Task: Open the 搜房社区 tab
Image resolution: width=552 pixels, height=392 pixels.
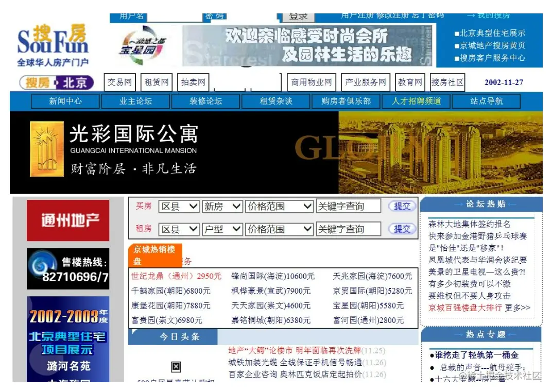Action: pyautogui.click(x=447, y=82)
